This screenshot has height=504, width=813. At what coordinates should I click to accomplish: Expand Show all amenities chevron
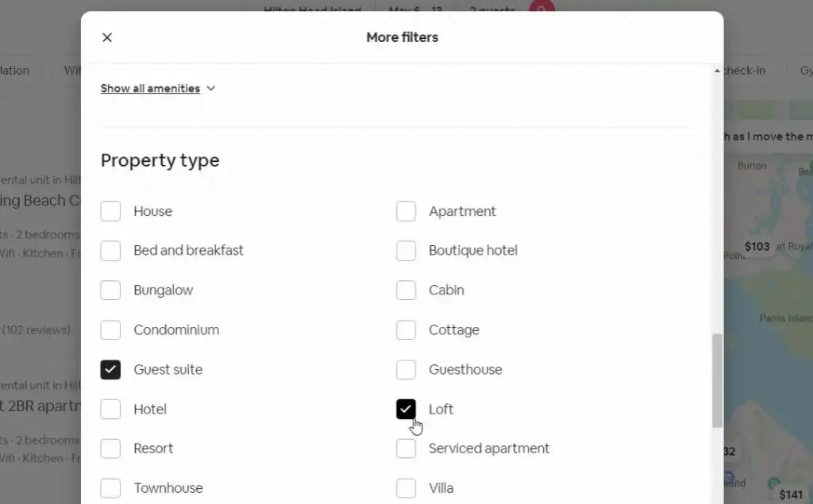210,88
